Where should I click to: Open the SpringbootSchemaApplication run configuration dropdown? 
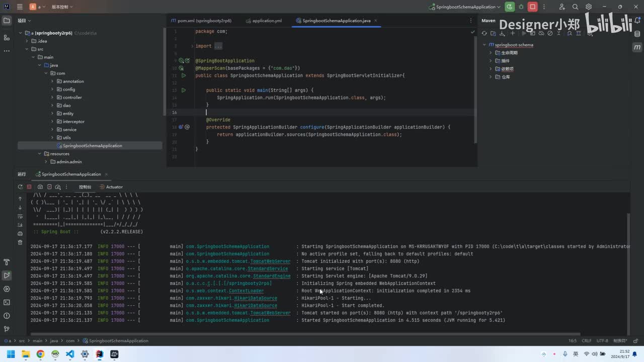click(464, 7)
